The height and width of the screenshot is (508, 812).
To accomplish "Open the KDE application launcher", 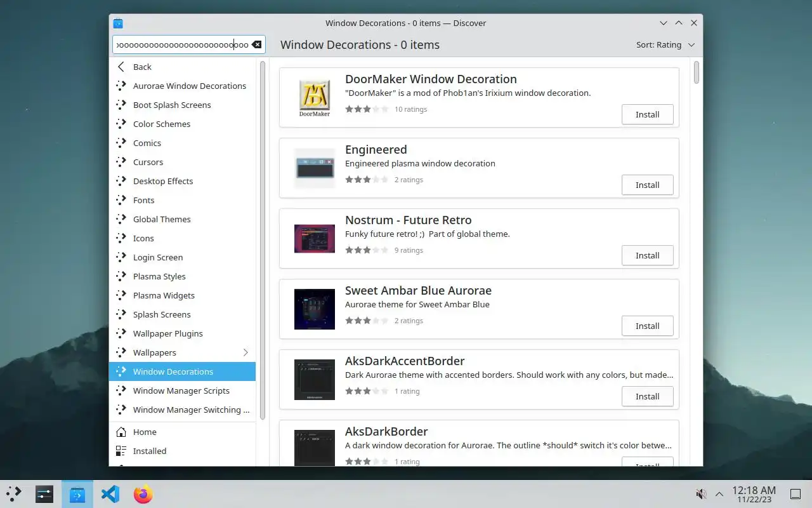I will tap(14, 494).
